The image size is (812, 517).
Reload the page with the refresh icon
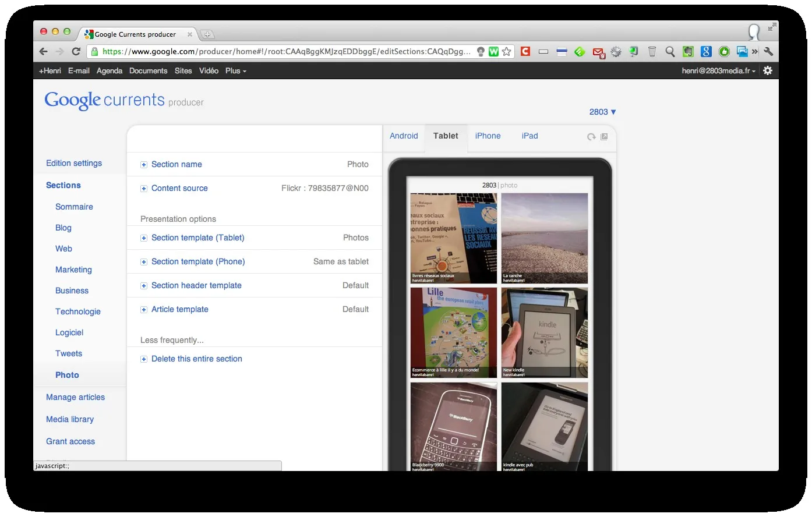[76, 51]
